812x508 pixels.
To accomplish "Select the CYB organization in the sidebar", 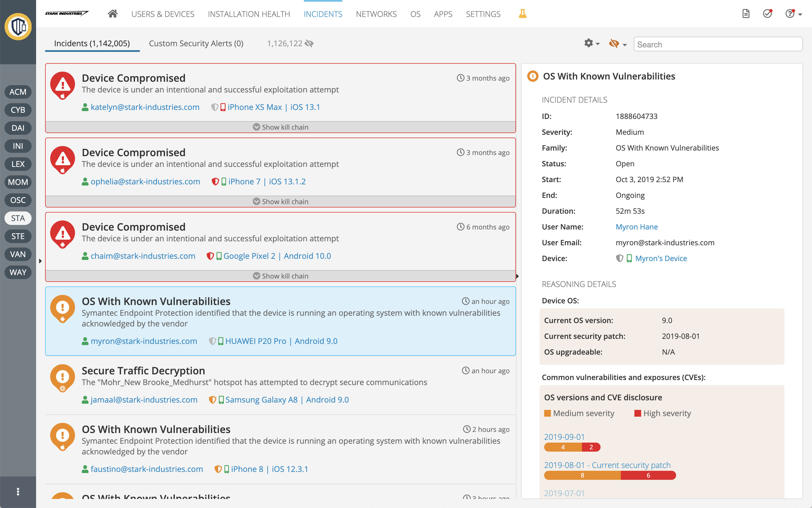I will coord(18,110).
